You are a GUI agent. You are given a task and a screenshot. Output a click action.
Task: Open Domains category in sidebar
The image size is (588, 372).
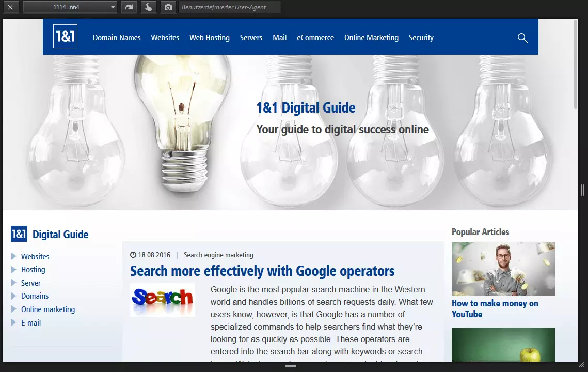35,296
